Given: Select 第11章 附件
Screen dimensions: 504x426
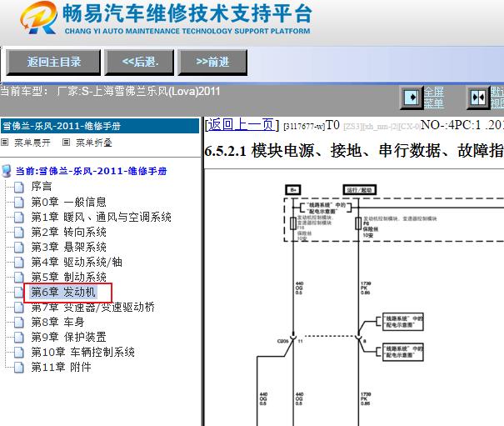Looking at the screenshot, I should (x=61, y=367).
